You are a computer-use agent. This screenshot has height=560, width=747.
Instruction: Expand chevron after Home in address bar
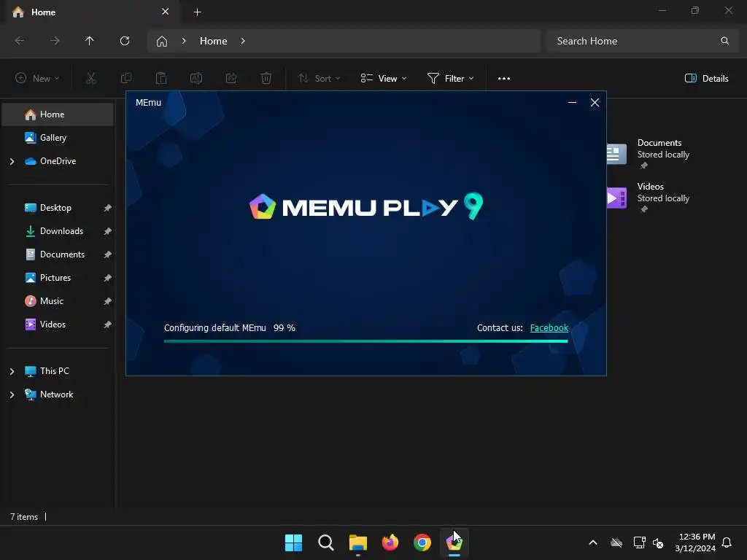click(x=243, y=41)
